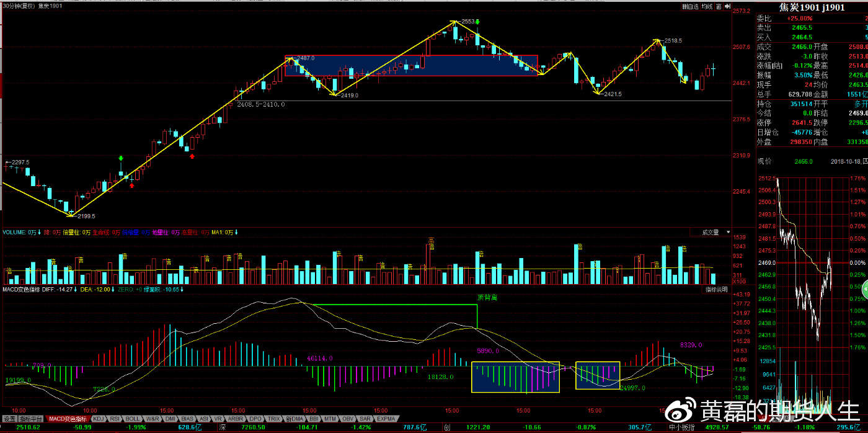Click the 2199.5 low price label
The width and height of the screenshot is (868, 433).
[x=86, y=216]
